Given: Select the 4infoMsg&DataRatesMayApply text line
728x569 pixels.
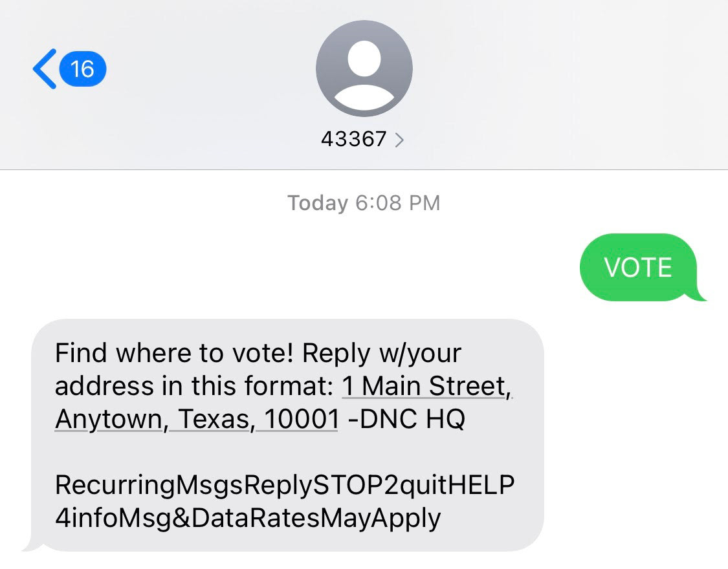Looking at the screenshot, I should [247, 518].
